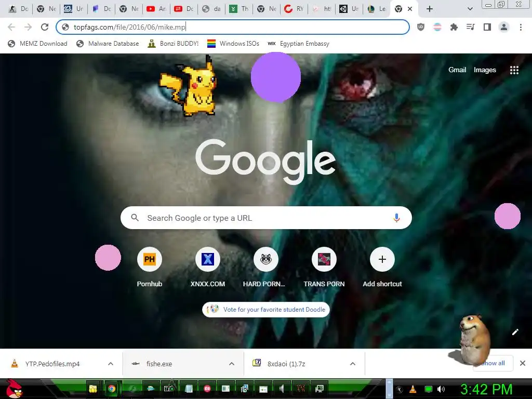
Task: Start voice search with the microphone
Action: click(x=396, y=218)
